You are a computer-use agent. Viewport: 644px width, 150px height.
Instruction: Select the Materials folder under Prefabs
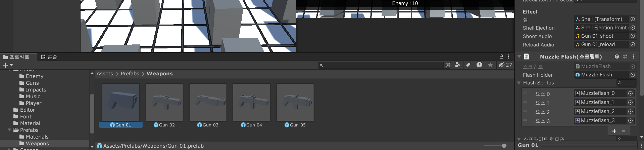[x=34, y=137]
